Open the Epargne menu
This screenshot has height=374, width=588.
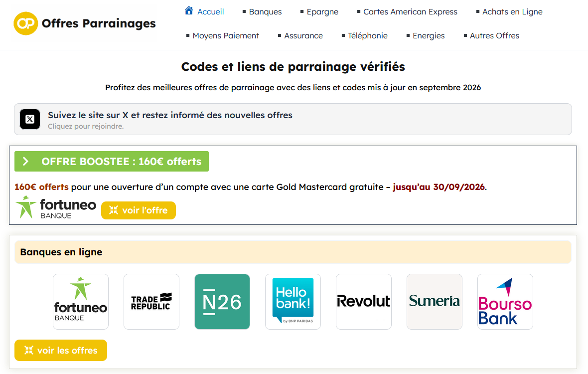coord(322,12)
